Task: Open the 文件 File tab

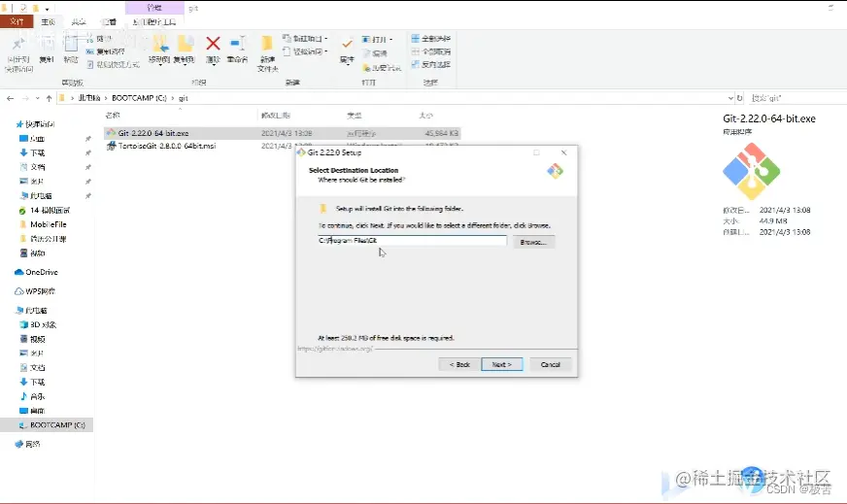Action: tap(17, 21)
